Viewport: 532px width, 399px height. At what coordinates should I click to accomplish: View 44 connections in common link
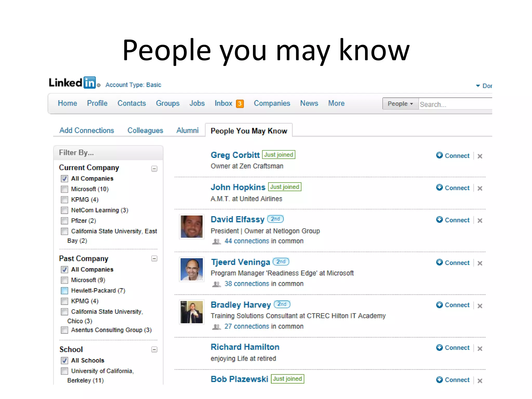point(247,241)
